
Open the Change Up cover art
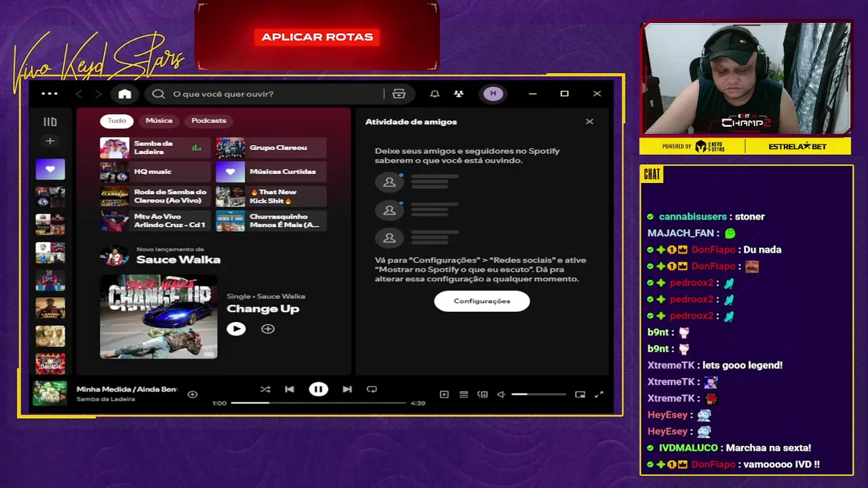coord(159,317)
